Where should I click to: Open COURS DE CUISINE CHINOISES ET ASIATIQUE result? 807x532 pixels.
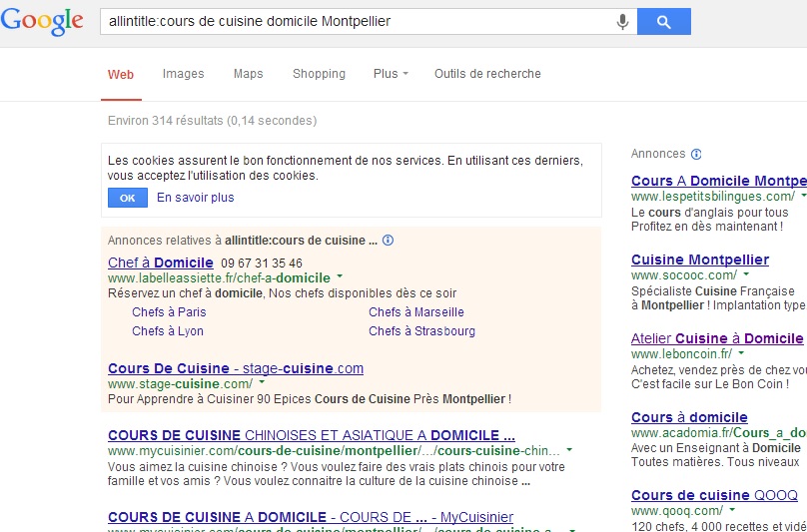pyautogui.click(x=312, y=435)
